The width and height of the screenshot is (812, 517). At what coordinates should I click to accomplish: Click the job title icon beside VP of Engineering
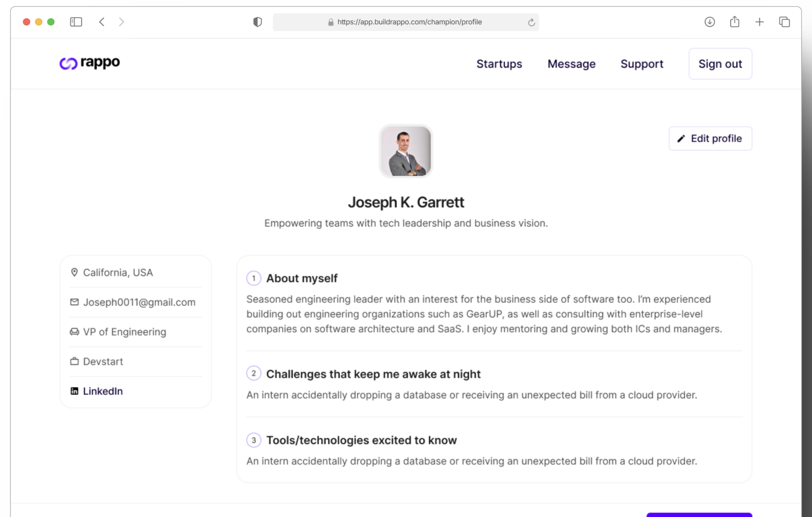74,332
